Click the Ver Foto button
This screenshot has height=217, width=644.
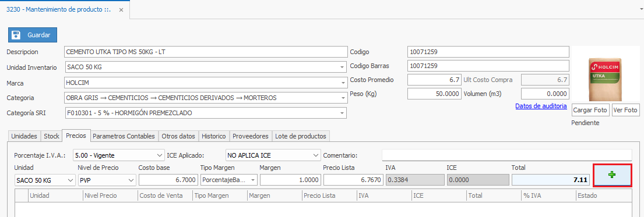(x=625, y=110)
